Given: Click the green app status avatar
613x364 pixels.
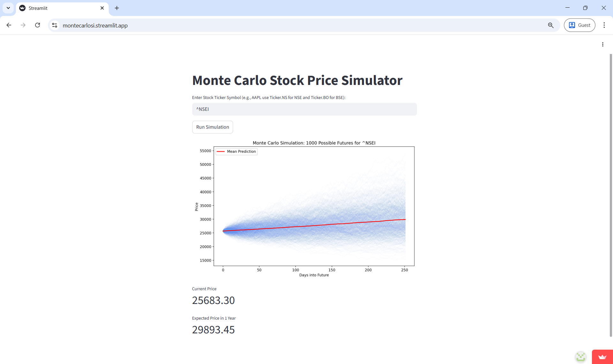Looking at the screenshot, I should pos(580,357).
